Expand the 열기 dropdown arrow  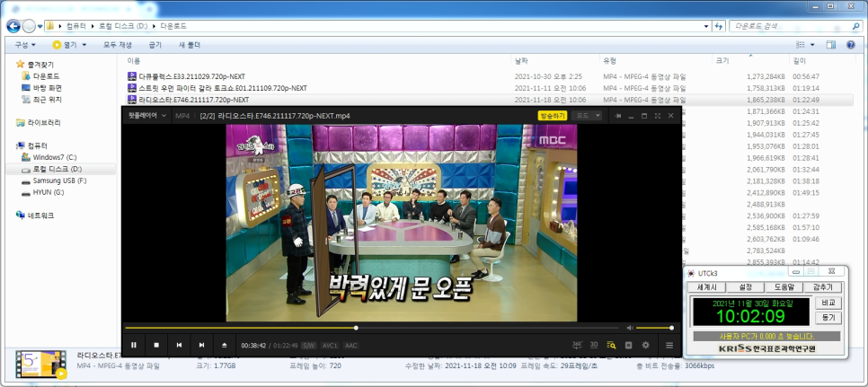coord(84,45)
